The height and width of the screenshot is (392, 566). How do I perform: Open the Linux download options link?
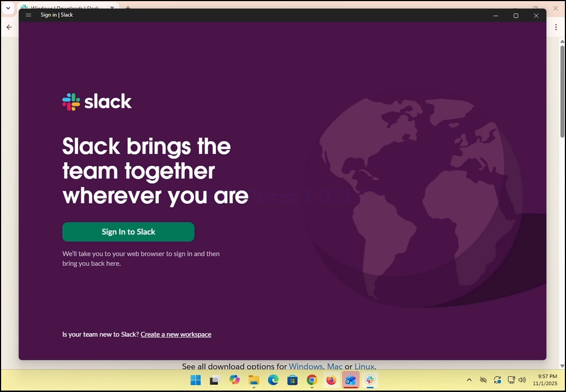364,366
